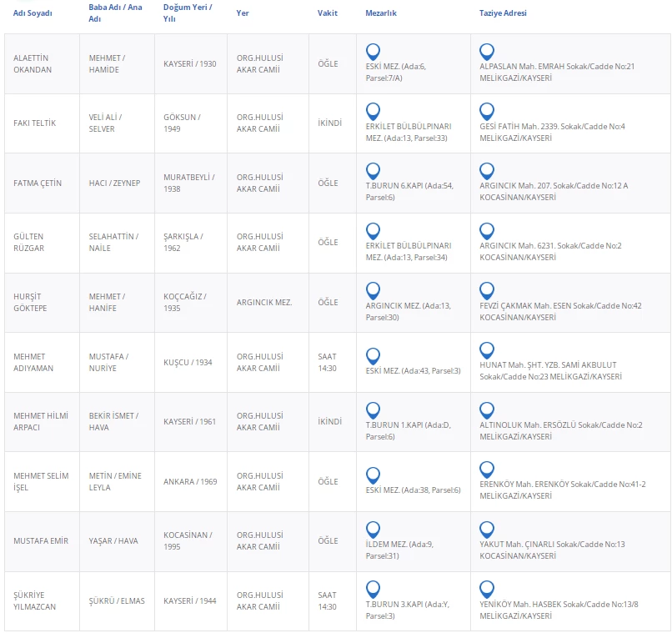
Task: Click cemetery map pin for Alaettin Okandan
Action: click(373, 52)
